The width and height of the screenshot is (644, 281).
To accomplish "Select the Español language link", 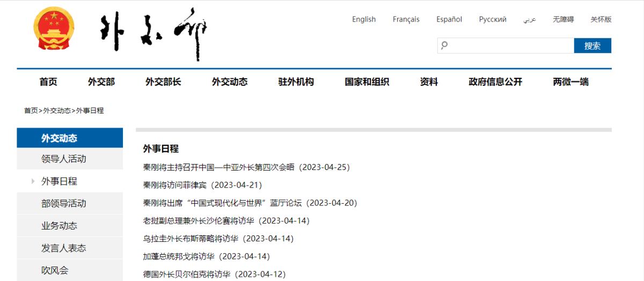I will (449, 19).
